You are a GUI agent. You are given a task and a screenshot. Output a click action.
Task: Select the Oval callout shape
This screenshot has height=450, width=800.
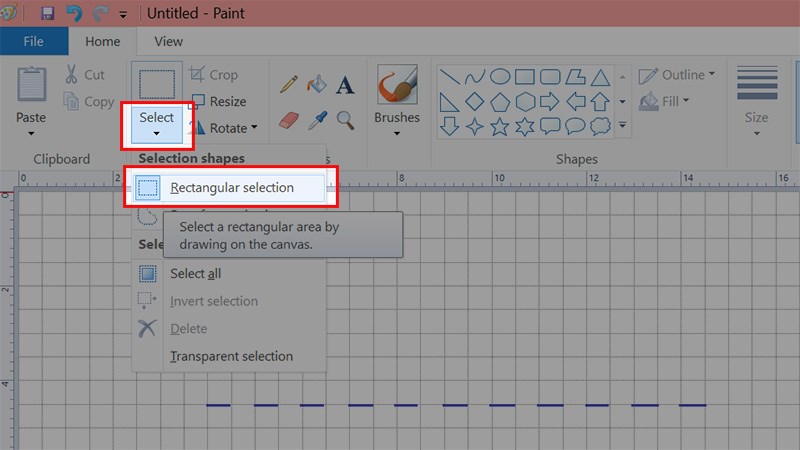(575, 126)
